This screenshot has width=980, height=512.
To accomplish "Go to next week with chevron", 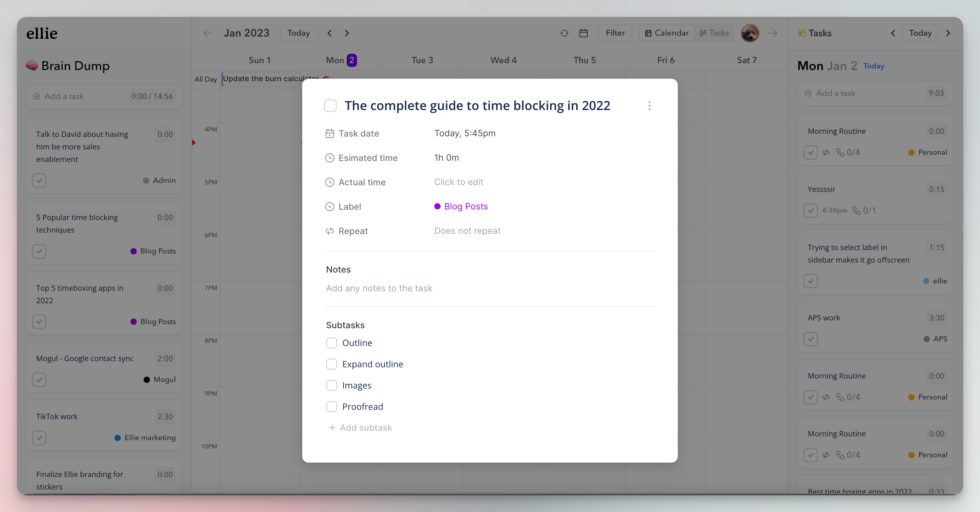I will coord(347,33).
